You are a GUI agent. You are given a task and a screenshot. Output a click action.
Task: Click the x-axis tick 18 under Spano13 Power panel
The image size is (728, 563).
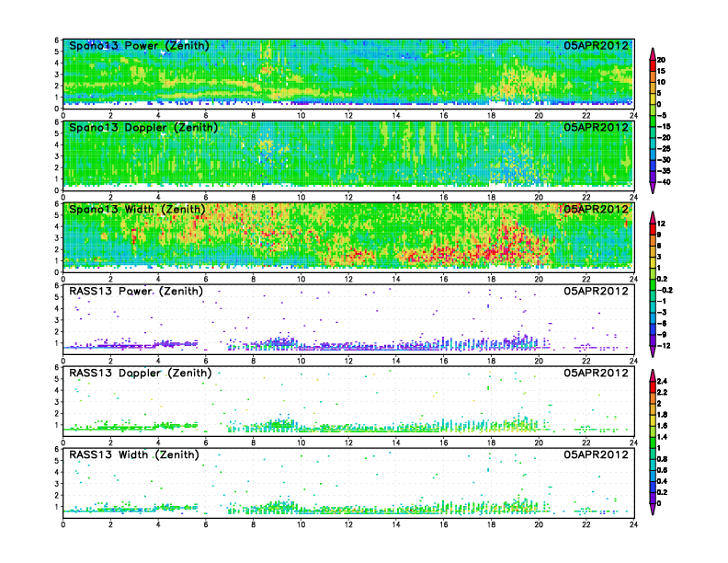coord(491,116)
